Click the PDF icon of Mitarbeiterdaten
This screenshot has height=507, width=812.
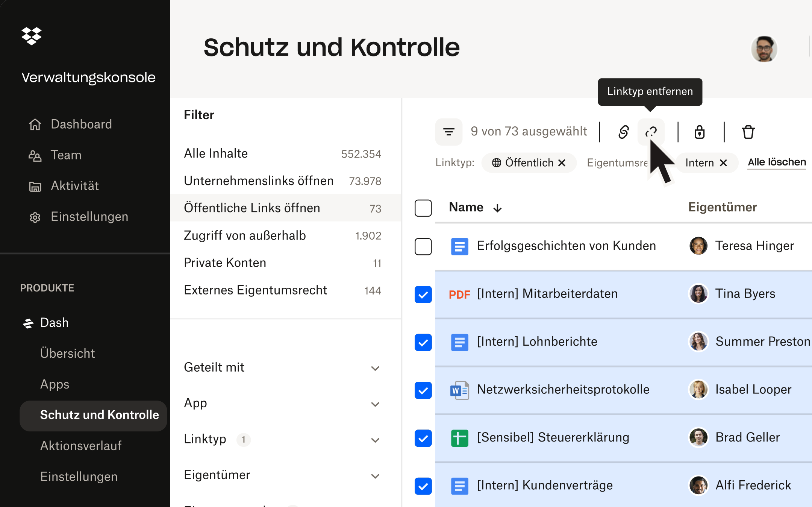click(459, 294)
